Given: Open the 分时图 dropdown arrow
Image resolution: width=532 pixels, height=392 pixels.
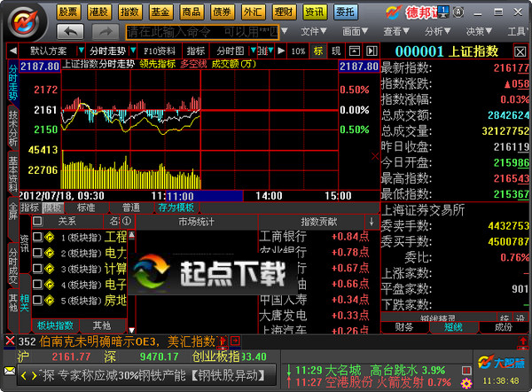Looking at the screenshot, I should pyautogui.click(x=253, y=51).
